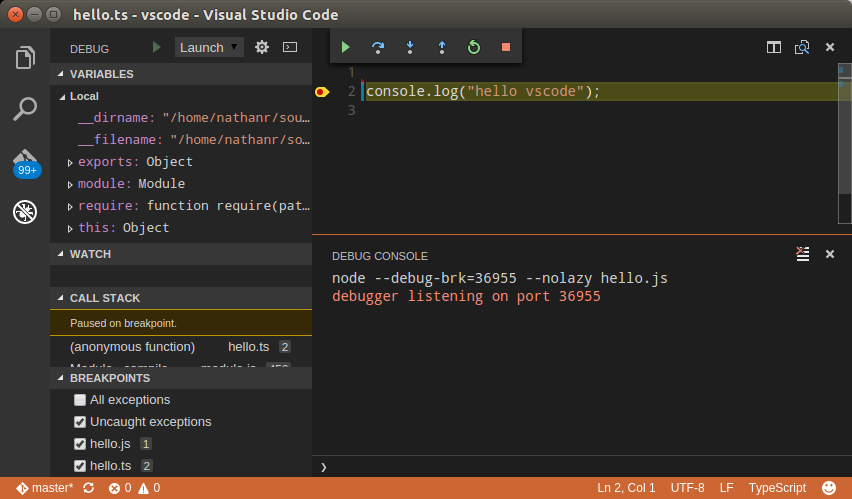Restart the debug session
This screenshot has width=852, height=499.
point(473,47)
